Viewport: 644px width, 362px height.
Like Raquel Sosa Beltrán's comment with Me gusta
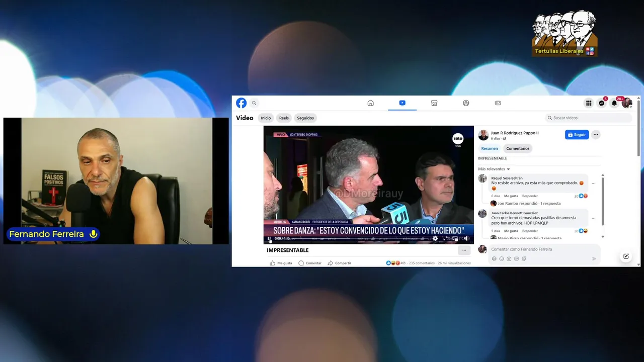[511, 196]
